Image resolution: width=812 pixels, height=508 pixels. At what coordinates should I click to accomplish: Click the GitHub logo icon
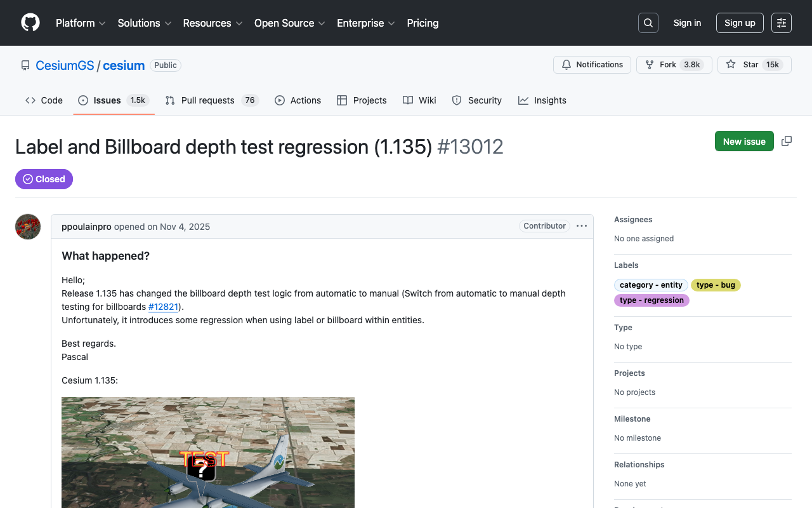tap(30, 23)
